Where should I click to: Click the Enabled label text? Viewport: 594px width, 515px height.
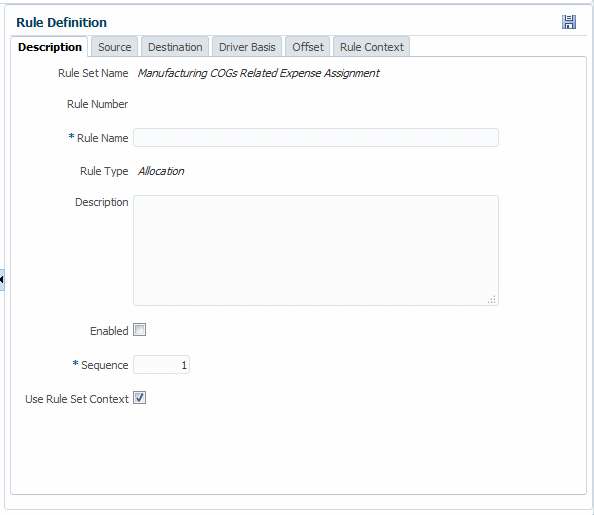click(x=109, y=331)
